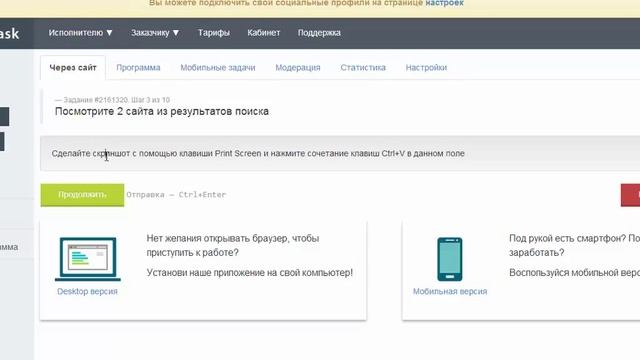Click the desktop computer icon
640x360 pixels.
[88, 259]
